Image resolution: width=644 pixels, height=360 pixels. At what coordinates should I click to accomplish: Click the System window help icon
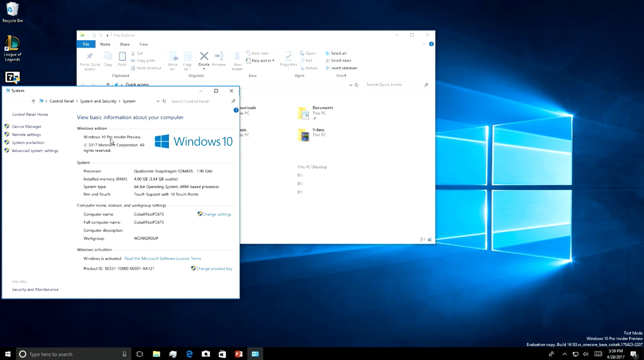tap(236, 110)
